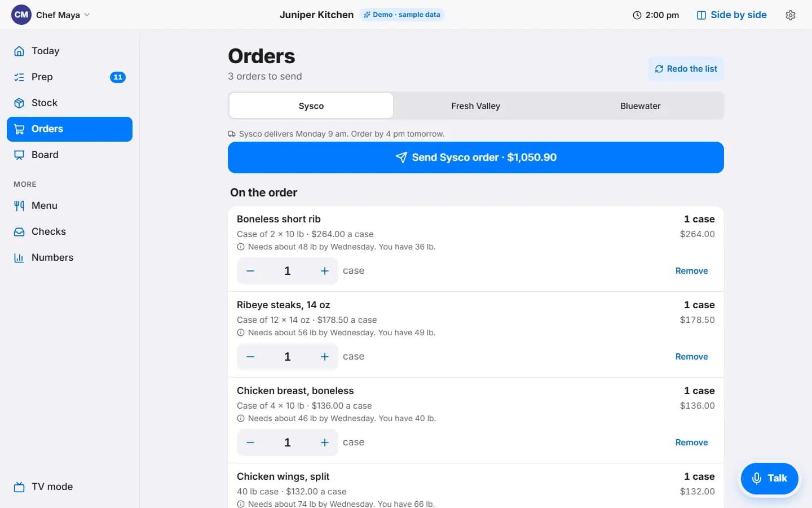Open the Menu utensils icon
Image resolution: width=812 pixels, height=508 pixels.
point(19,205)
